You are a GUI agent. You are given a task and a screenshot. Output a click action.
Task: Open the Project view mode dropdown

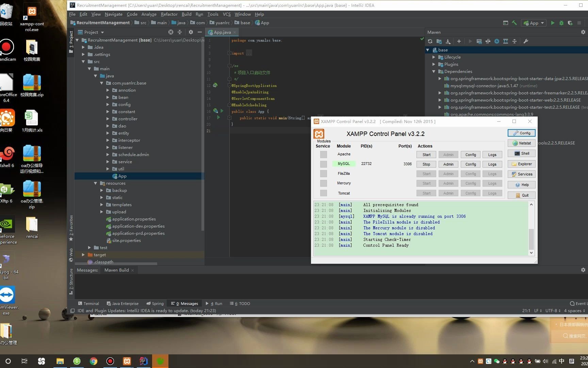[91, 32]
